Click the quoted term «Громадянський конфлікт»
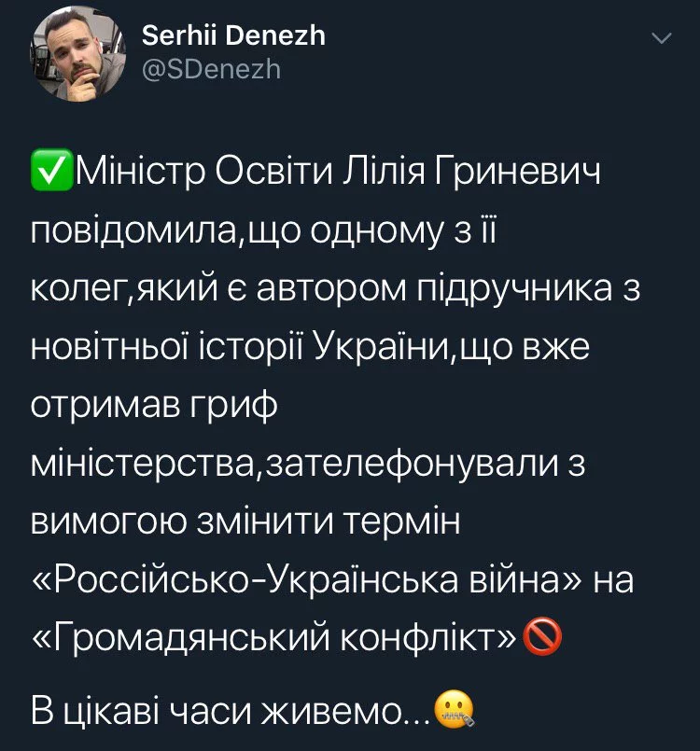The height and width of the screenshot is (751, 700). coord(276,638)
